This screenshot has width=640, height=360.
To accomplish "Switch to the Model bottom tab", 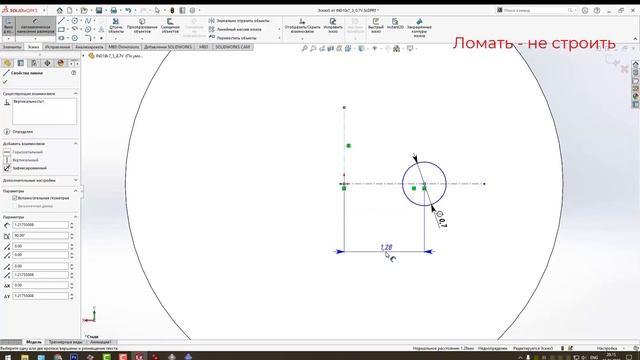I will 33,342.
